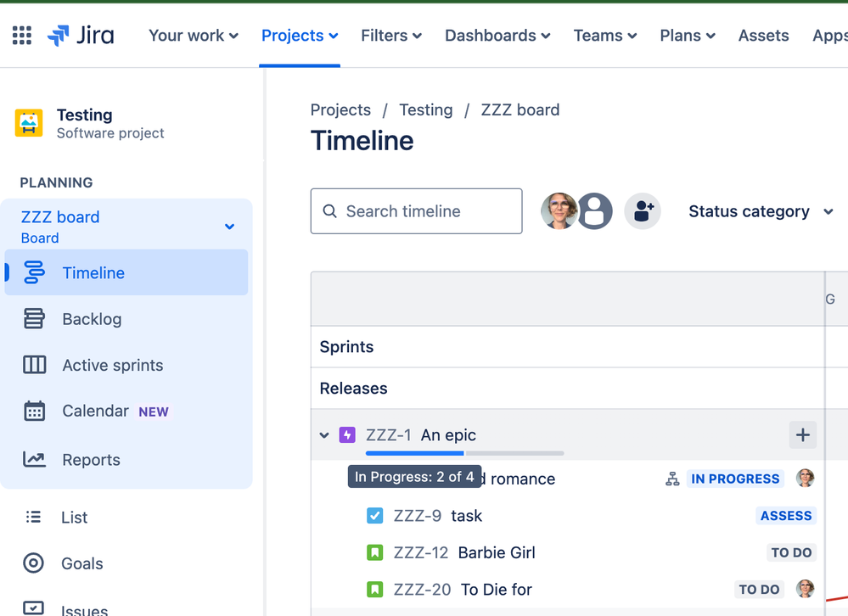The width and height of the screenshot is (848, 616).
Task: Click the green story icon for ZZZ-12
Action: click(375, 552)
